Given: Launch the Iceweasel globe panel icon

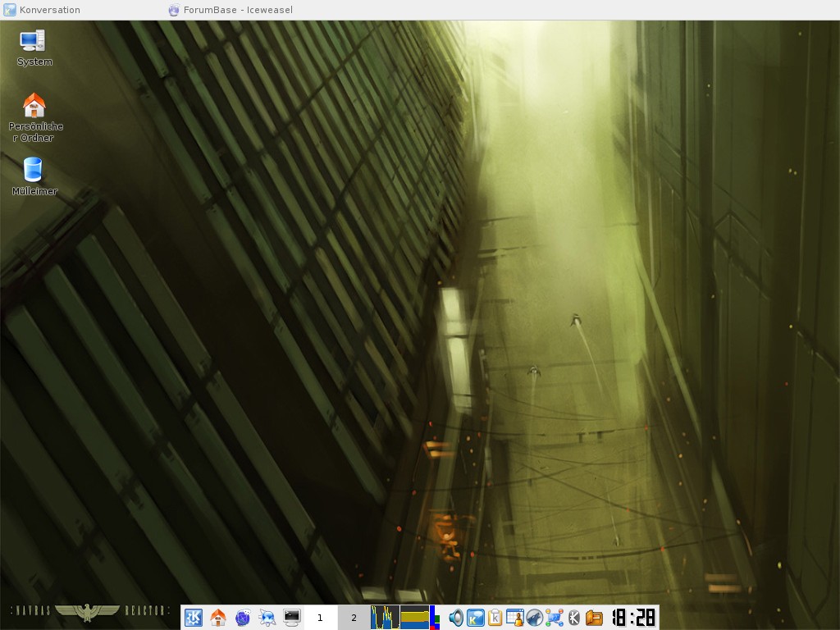Looking at the screenshot, I should 243,617.
